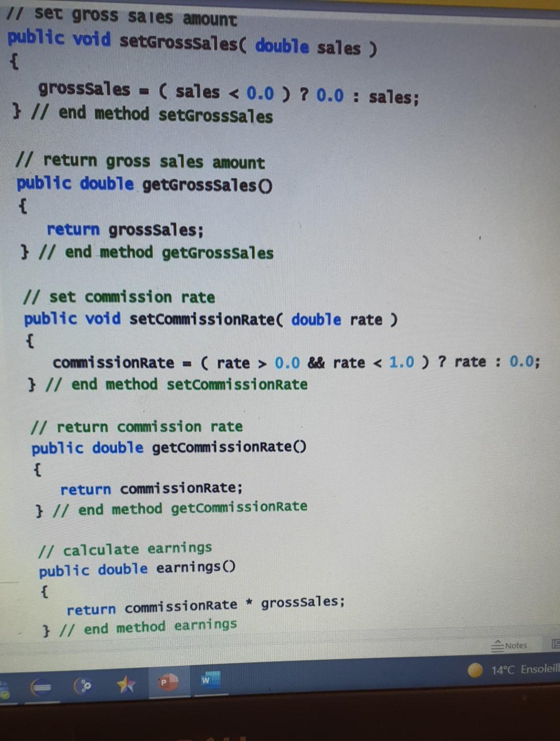Toggle the Notes pane button
Image resolution: width=560 pixels, height=741 pixels.
click(x=509, y=646)
